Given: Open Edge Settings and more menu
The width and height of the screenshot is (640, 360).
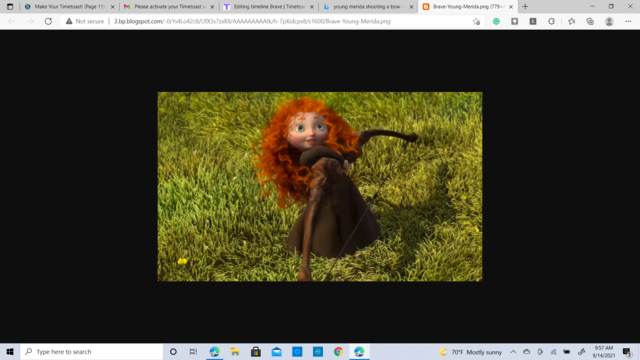Looking at the screenshot, I should pos(628,21).
